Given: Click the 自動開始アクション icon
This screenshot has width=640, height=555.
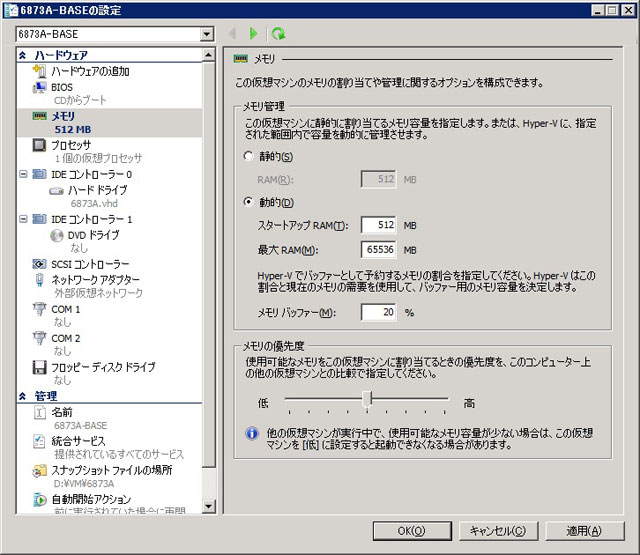Looking at the screenshot, I should [x=39, y=499].
